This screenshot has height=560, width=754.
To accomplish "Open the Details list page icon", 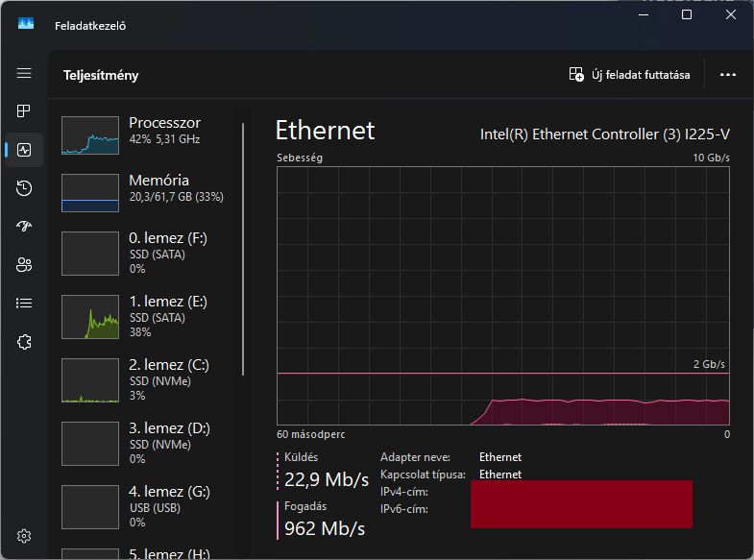I will tap(24, 304).
